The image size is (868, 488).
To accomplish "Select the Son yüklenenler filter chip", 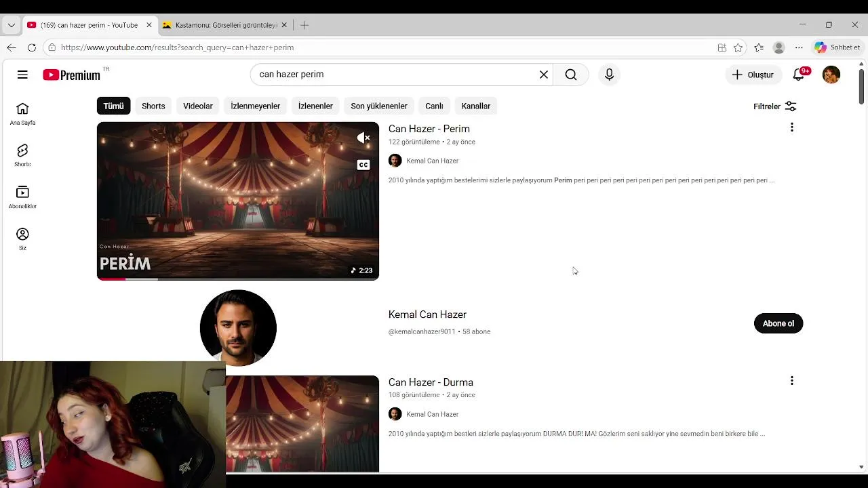I will (379, 106).
